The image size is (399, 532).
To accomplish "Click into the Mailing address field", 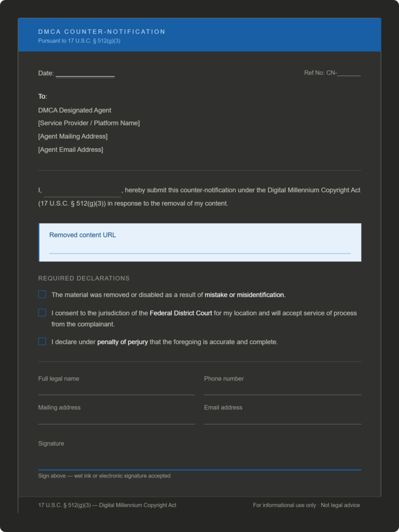I will (116, 418).
